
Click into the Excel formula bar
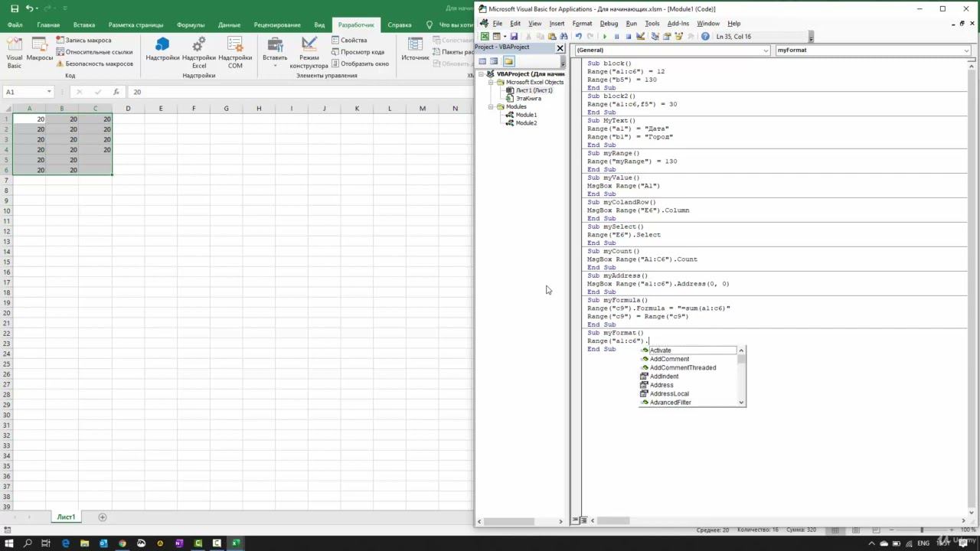300,92
